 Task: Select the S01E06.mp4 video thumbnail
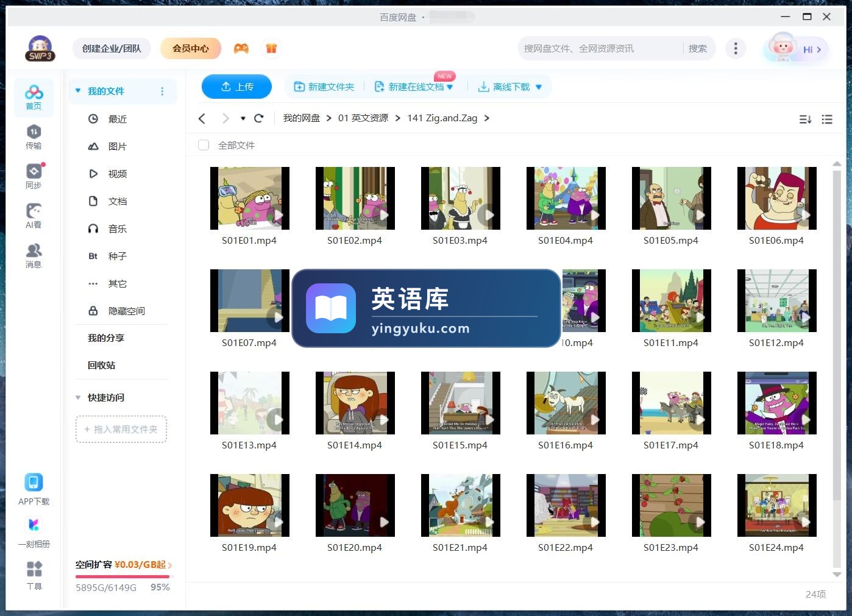776,198
